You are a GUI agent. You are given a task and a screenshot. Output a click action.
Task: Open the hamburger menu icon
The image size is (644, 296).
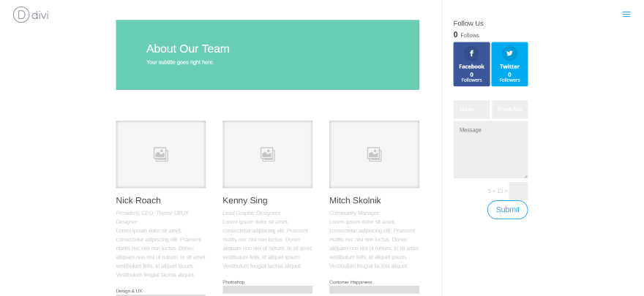click(x=626, y=15)
